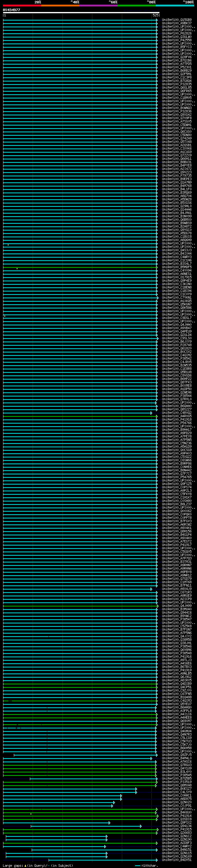Screen dimensions: 197x868
Task: Select the UniRef100_P38548 label
Action: point(177,653)
